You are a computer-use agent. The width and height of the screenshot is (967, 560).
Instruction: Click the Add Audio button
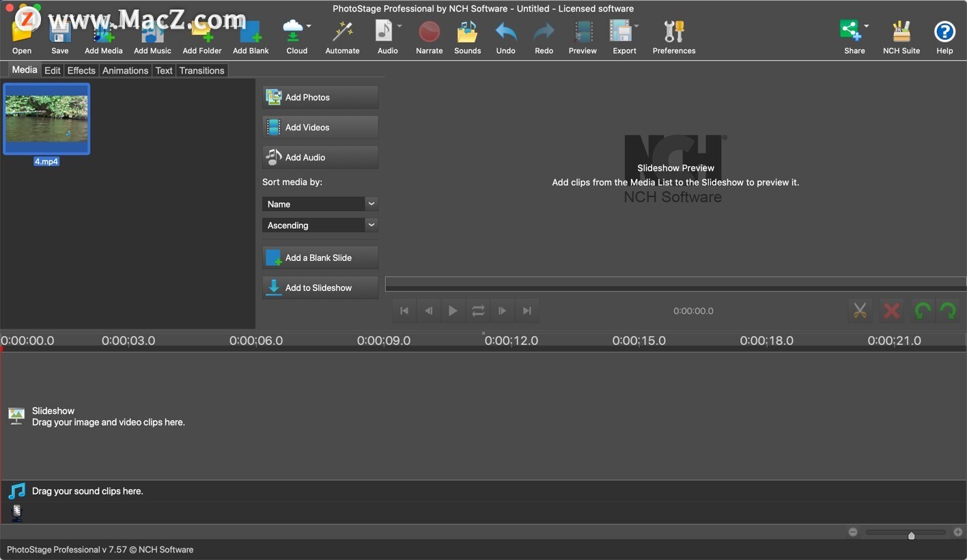[320, 157]
